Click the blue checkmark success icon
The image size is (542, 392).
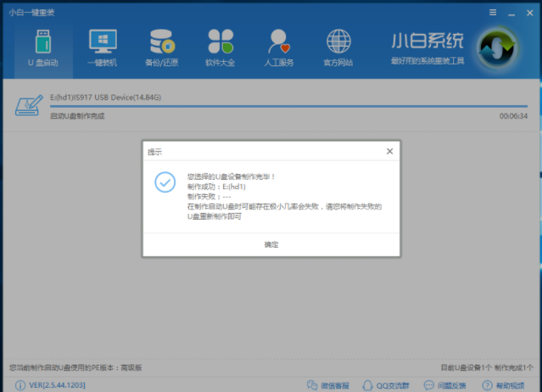coord(165,182)
